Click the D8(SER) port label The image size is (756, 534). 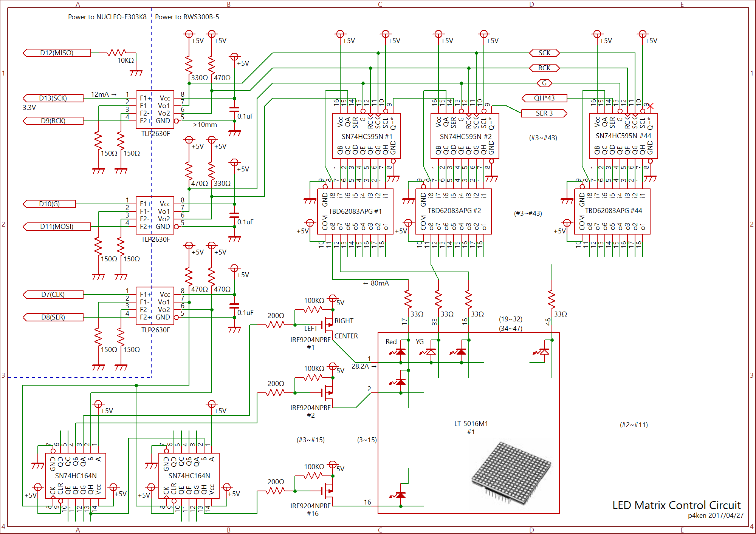53,317
